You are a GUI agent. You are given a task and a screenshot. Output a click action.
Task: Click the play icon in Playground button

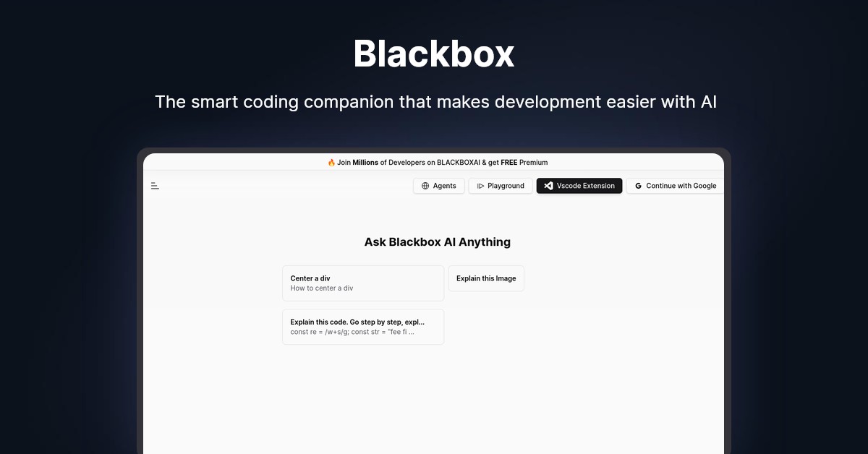(480, 186)
